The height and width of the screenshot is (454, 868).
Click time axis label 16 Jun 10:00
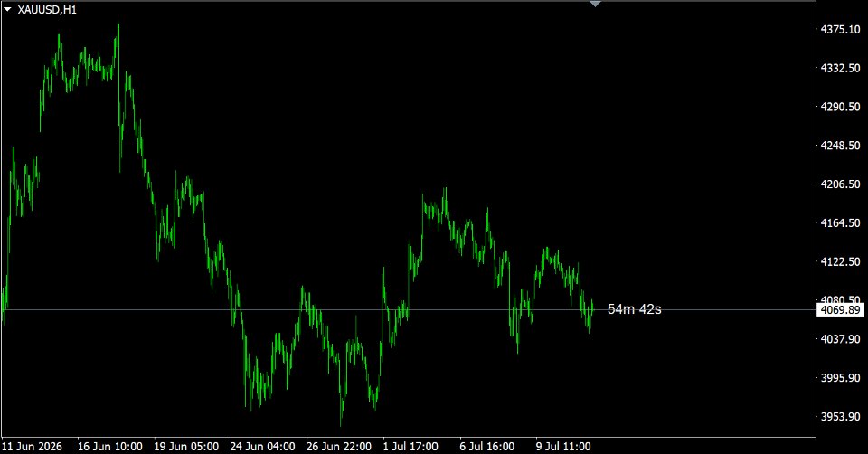pyautogui.click(x=109, y=446)
